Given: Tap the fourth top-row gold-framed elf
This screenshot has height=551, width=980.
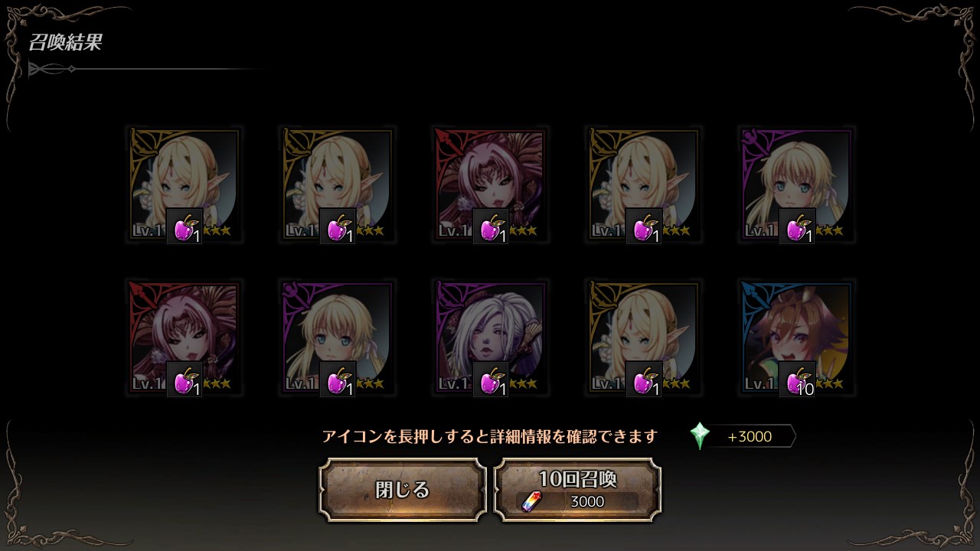Looking at the screenshot, I should [x=643, y=184].
